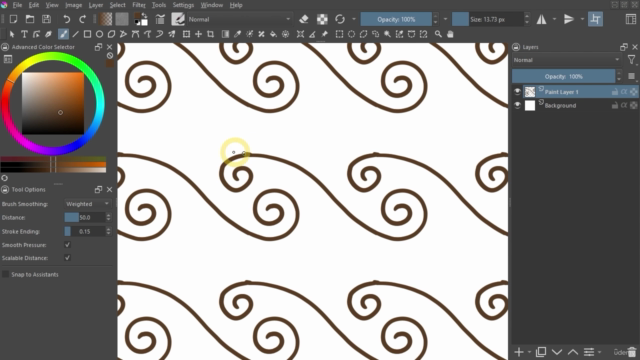Reload the original brush preset
This screenshot has width=640, height=360.
340,19
